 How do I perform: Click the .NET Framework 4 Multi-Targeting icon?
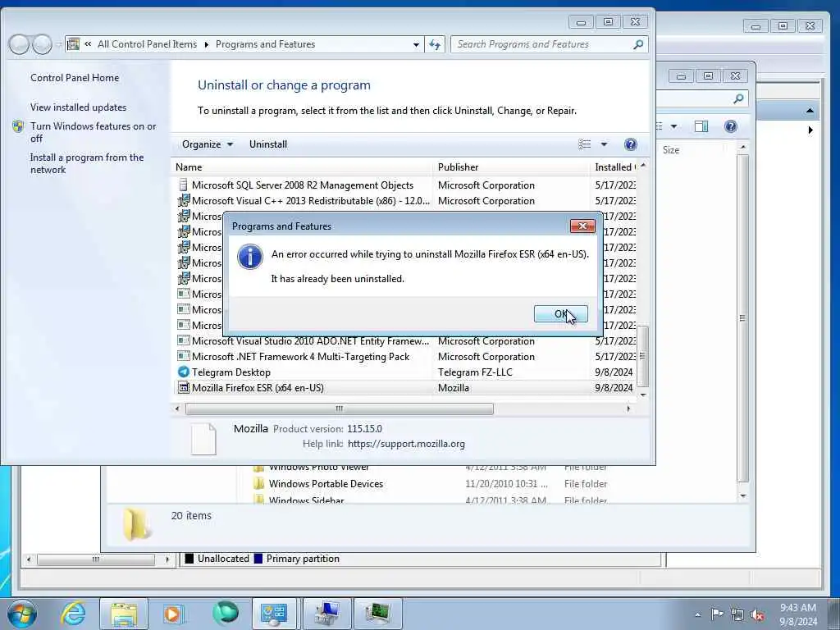[183, 356]
